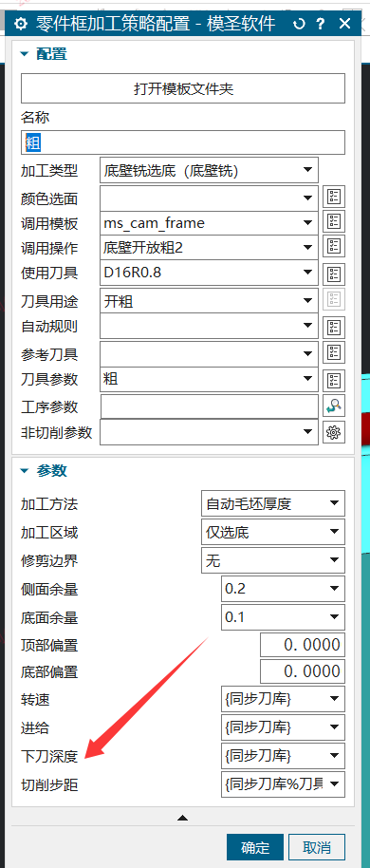370x868 pixels.
Task: Open the 使用刀具 dropdown showing D16R0.8
Action: pyautogui.click(x=209, y=273)
